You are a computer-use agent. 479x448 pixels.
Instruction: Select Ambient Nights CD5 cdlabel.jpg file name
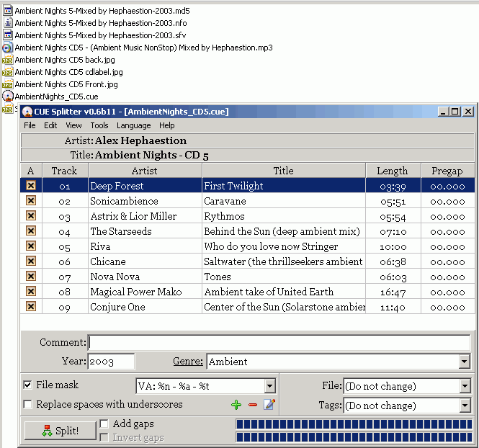tap(68, 72)
